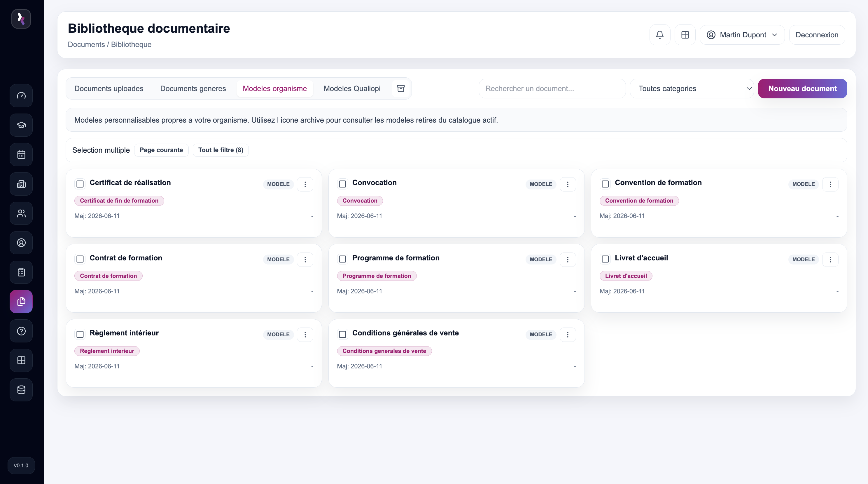
Task: Click the Certificat de fin de formation tag
Action: (119, 201)
